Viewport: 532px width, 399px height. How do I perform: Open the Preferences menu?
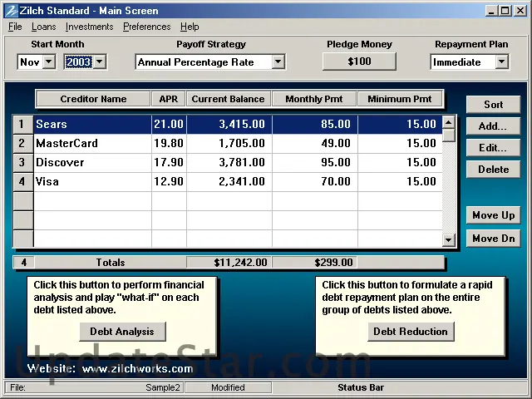146,27
